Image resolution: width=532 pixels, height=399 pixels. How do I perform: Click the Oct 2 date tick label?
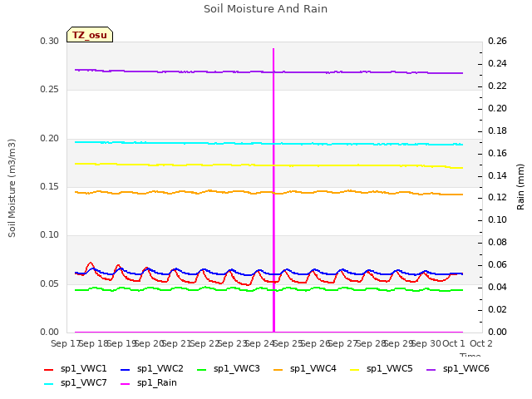[x=481, y=343]
